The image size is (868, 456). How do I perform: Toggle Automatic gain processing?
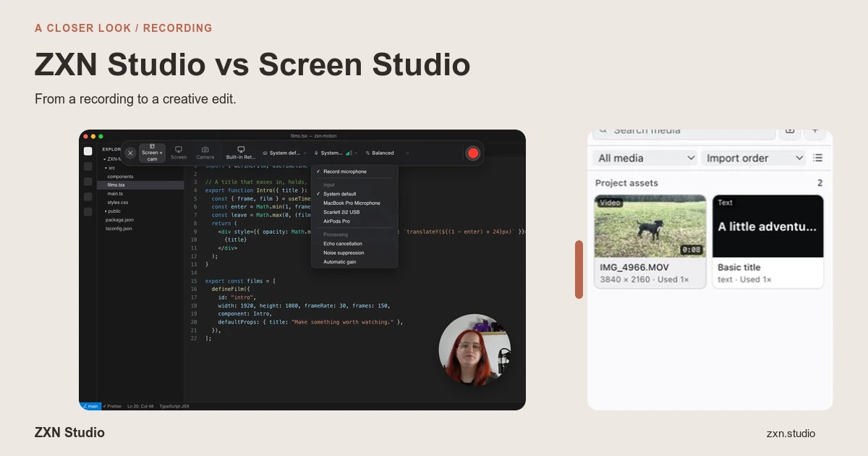(x=354, y=262)
